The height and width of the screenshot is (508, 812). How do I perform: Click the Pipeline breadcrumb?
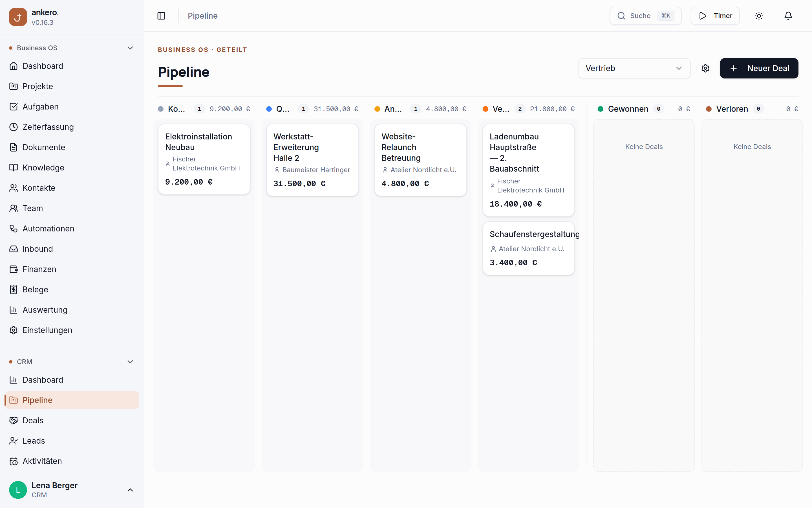pos(202,16)
